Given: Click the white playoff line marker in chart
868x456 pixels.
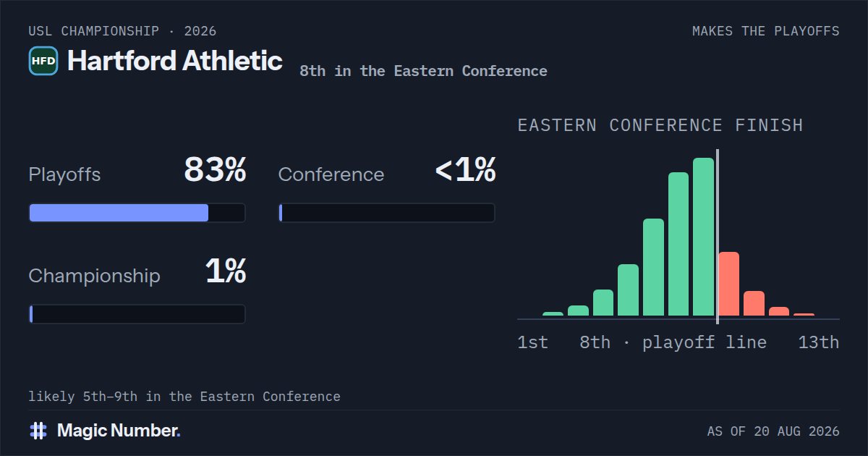Looking at the screenshot, I should 717,237.
